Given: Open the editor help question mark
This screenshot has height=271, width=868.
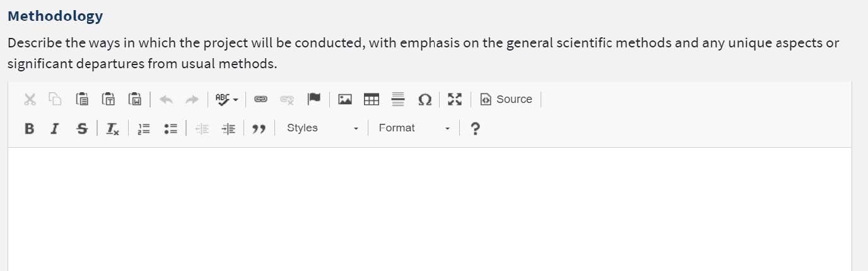Looking at the screenshot, I should (476, 128).
